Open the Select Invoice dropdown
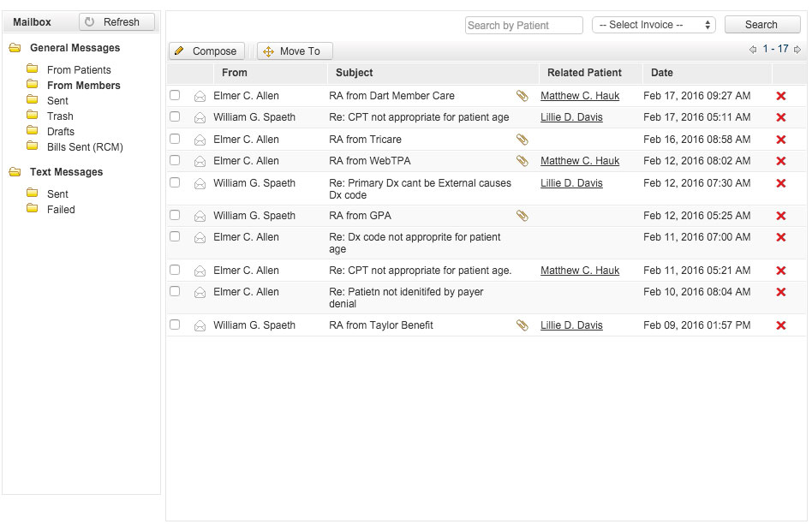The image size is (812, 524). click(x=654, y=25)
